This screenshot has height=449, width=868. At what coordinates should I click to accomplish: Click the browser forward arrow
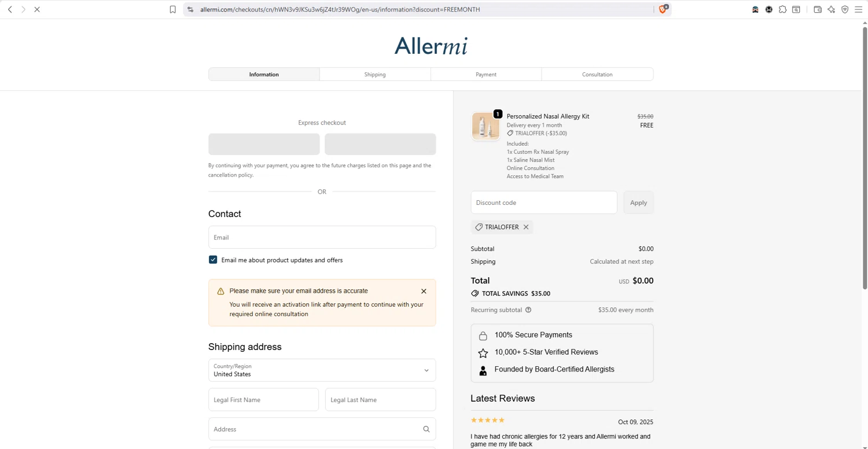pos(24,9)
